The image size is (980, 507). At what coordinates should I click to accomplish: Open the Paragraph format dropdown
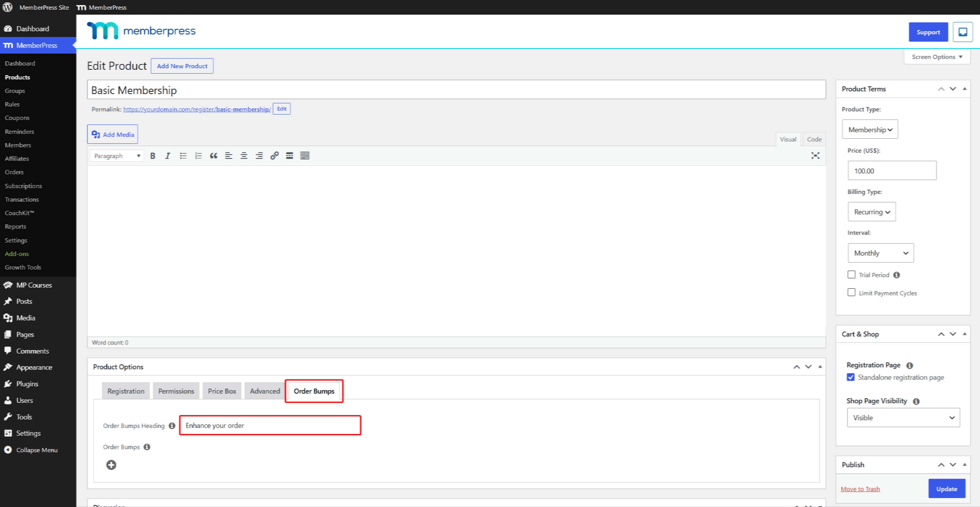pyautogui.click(x=117, y=156)
